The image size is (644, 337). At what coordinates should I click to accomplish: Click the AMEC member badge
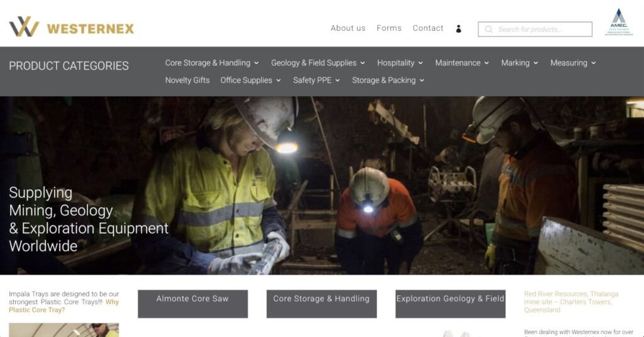(619, 23)
